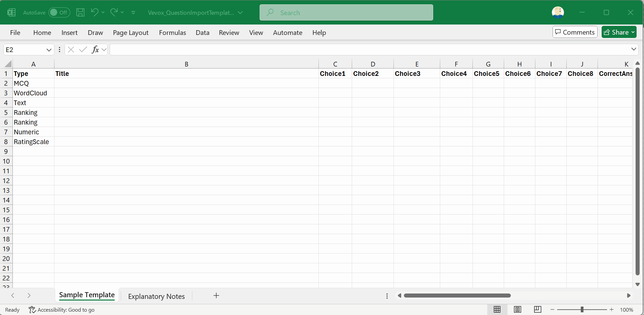Run the Accessibility checker from status bar

(62, 310)
